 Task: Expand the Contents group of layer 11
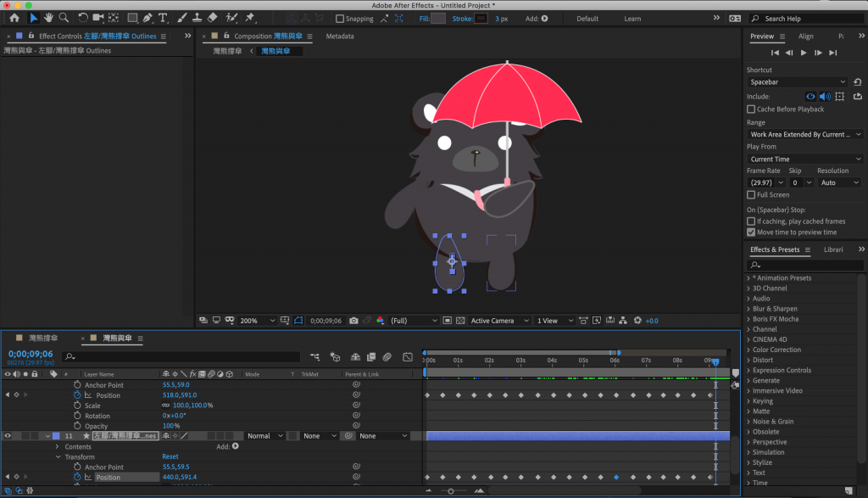[x=57, y=446]
